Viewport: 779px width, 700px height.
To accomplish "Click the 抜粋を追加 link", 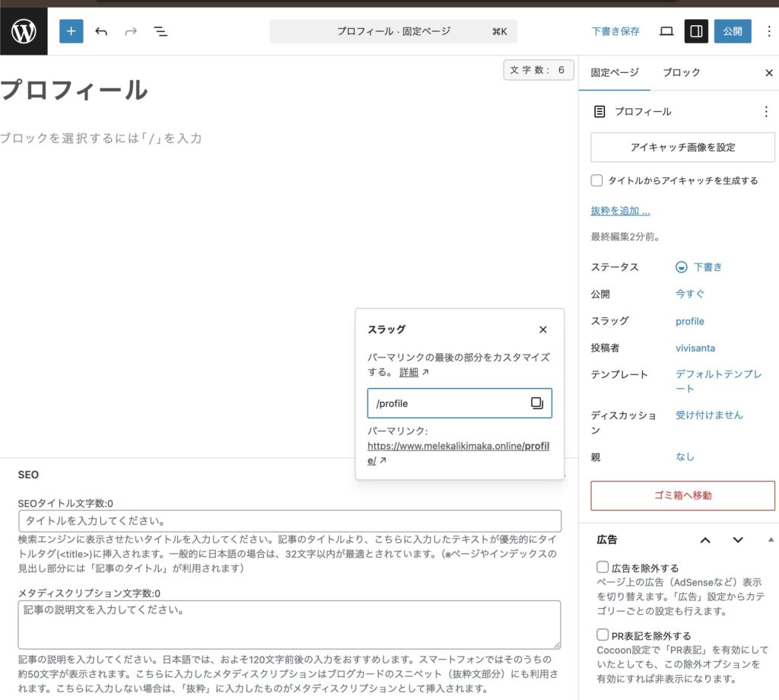I will click(620, 211).
